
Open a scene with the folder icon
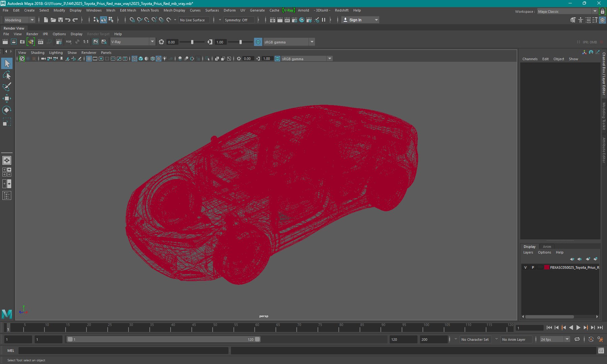pyautogui.click(x=53, y=20)
